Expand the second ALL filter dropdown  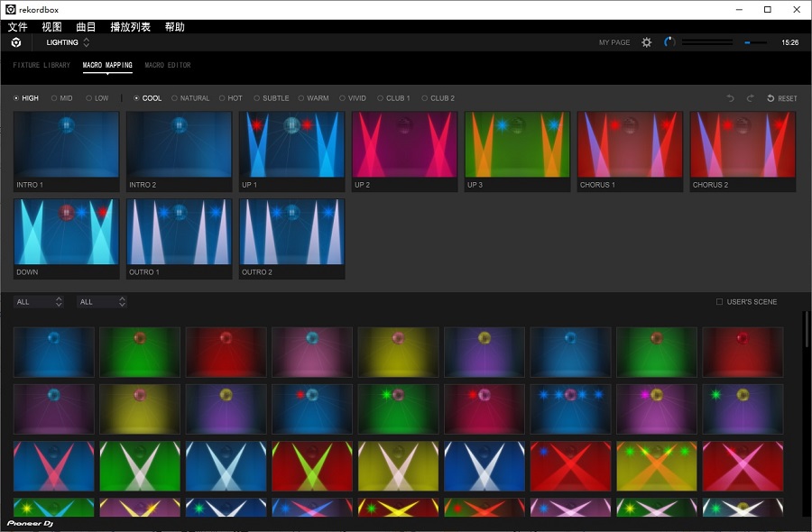[x=101, y=302]
